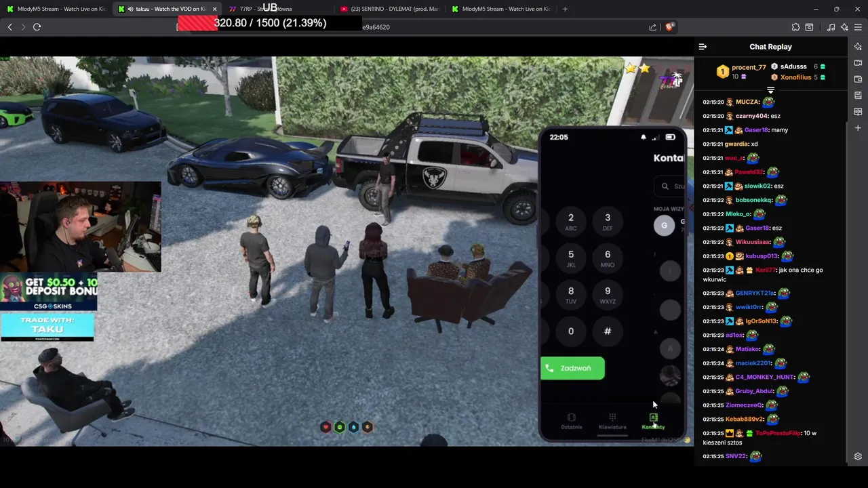Image resolution: width=868 pixels, height=488 pixels.
Task: Open reading list book icon in sidebar
Action: [x=858, y=112]
